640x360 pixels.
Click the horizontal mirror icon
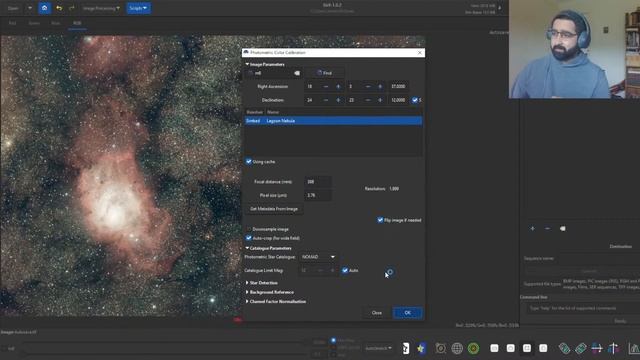pos(597,348)
